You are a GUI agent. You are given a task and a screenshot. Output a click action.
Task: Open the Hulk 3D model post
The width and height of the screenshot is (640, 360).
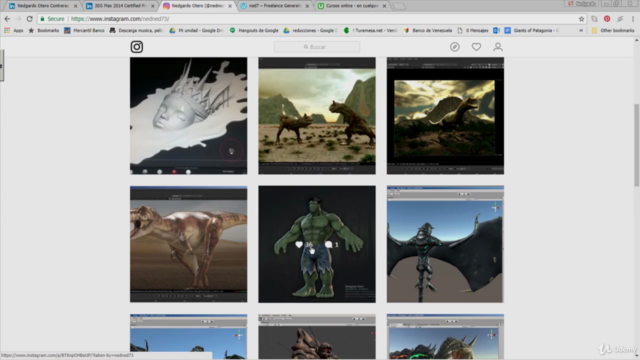(x=317, y=244)
